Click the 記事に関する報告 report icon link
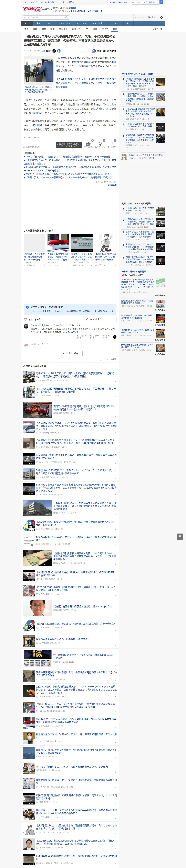 point(31,147)
